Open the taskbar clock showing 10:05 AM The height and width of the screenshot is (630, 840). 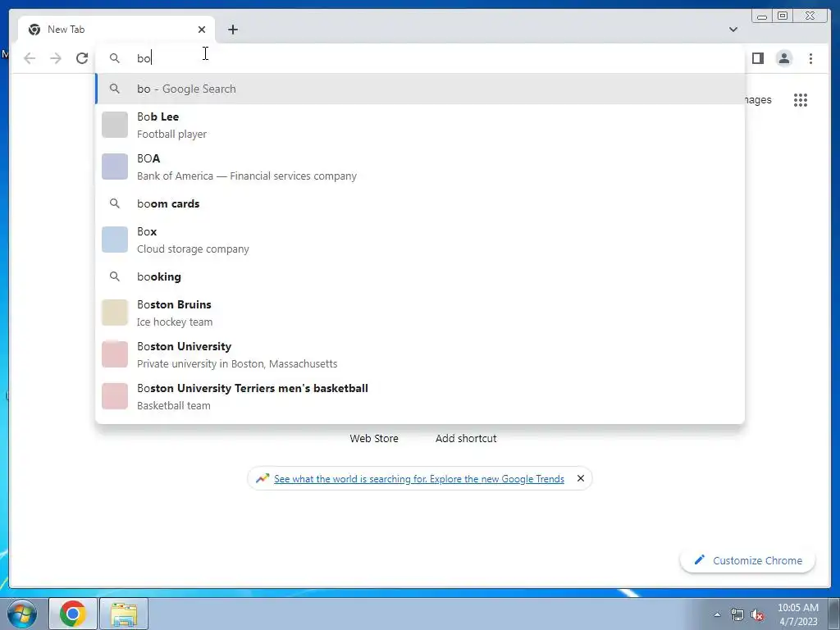(x=798, y=614)
